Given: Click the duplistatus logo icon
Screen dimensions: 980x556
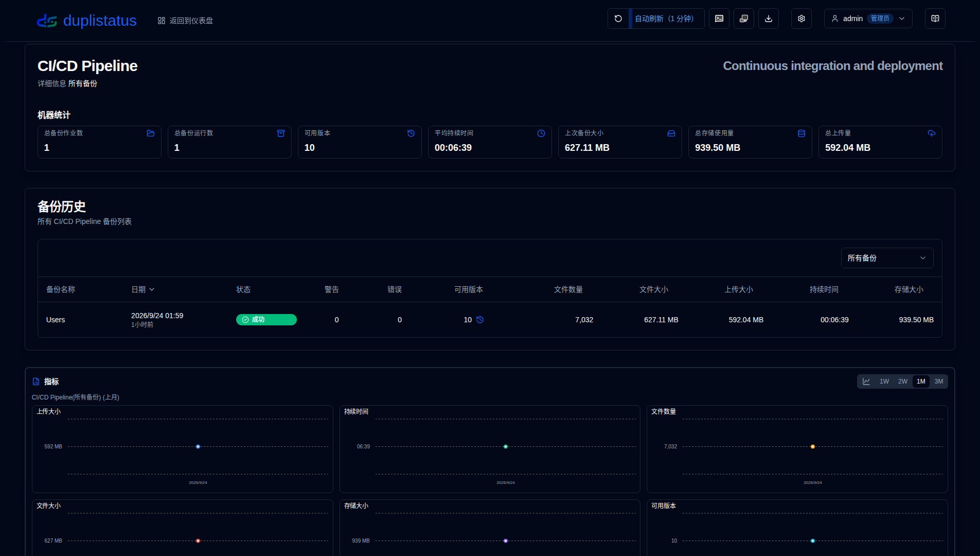Looking at the screenshot, I should point(47,21).
